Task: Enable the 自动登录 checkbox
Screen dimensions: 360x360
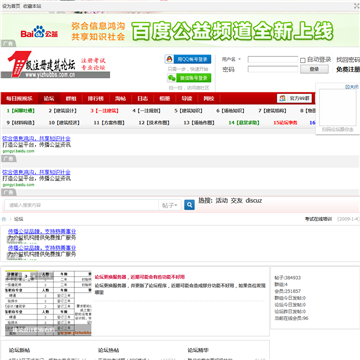Action: [303, 60]
